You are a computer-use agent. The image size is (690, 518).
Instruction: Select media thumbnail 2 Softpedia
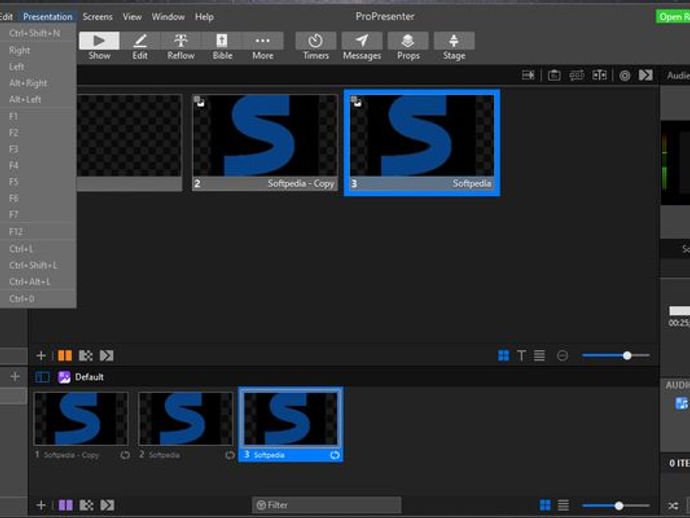click(185, 426)
